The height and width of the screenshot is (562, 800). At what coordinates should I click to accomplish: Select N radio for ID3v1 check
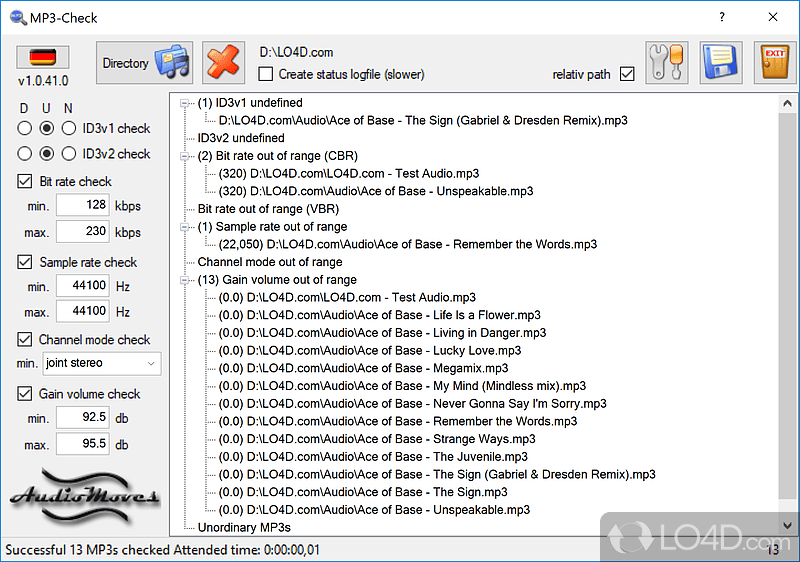[69, 128]
